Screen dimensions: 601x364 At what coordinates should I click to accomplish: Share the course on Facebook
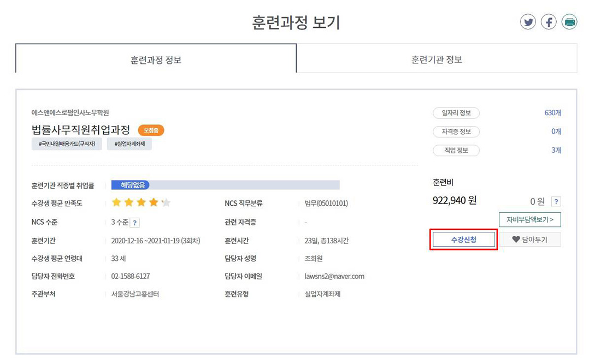(549, 22)
